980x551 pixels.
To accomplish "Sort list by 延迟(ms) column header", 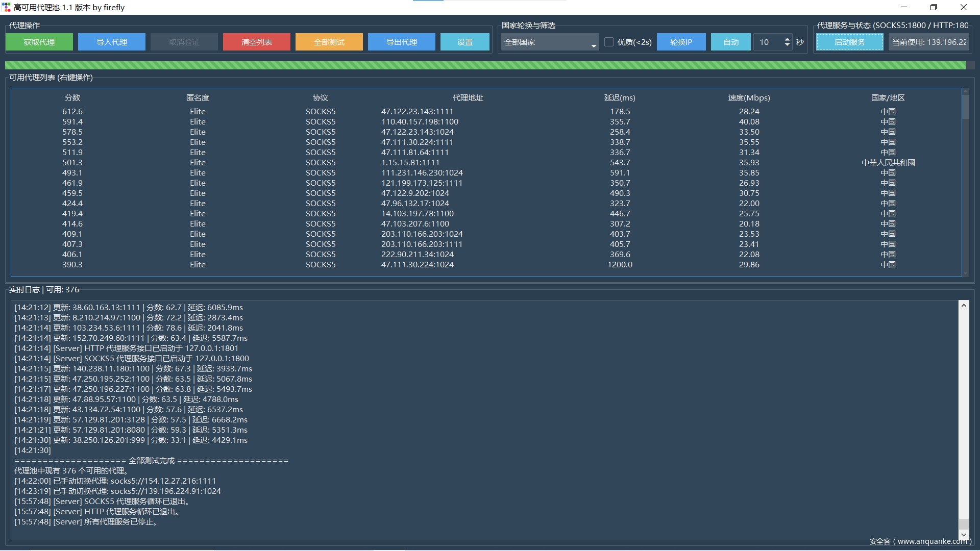I will point(619,98).
